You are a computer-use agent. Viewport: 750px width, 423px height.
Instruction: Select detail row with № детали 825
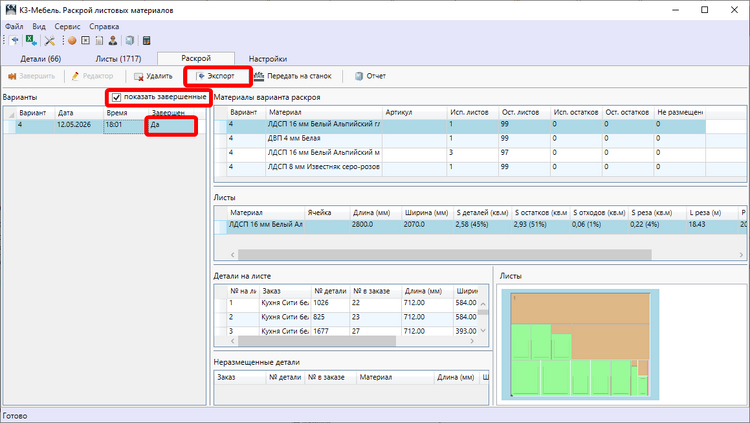(346, 317)
